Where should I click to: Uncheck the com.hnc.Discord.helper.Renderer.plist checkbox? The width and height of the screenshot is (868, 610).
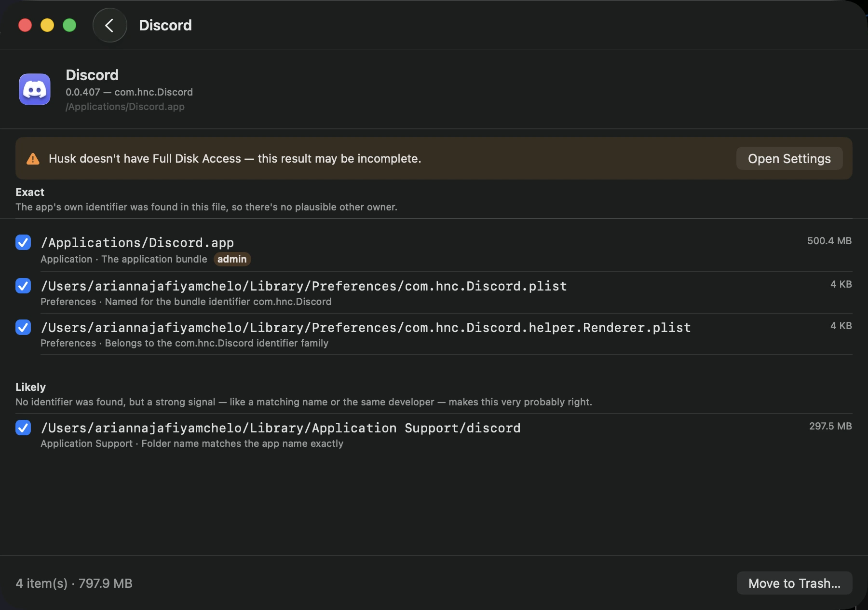pyautogui.click(x=23, y=327)
